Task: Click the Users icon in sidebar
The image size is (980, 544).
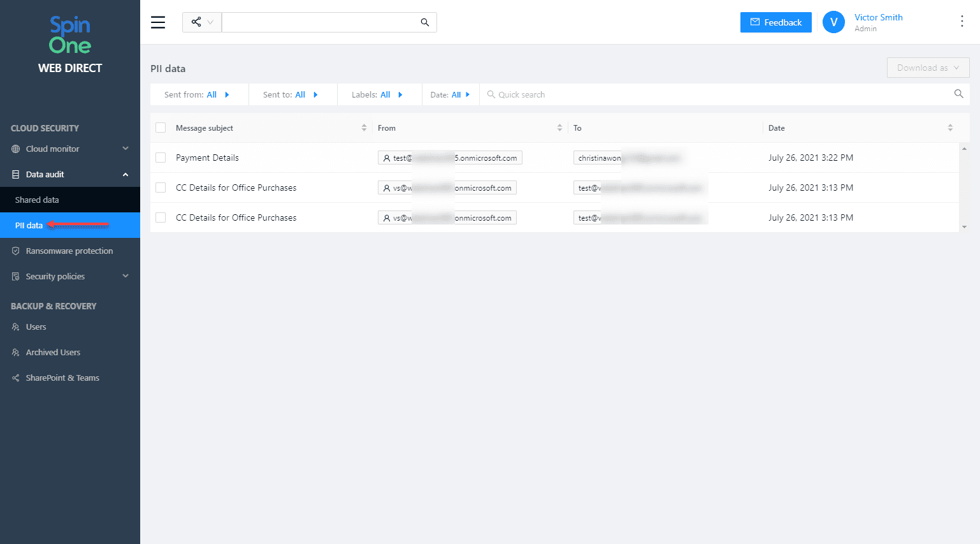Action: (x=16, y=327)
